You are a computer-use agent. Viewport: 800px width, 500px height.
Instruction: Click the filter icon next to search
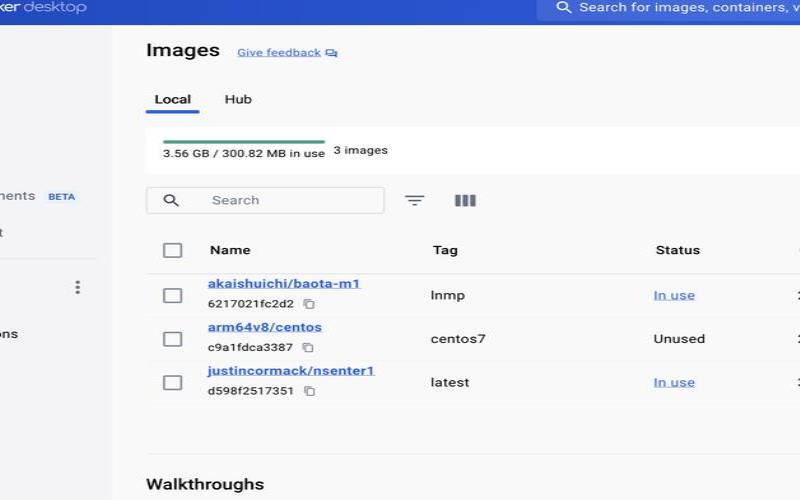click(415, 200)
